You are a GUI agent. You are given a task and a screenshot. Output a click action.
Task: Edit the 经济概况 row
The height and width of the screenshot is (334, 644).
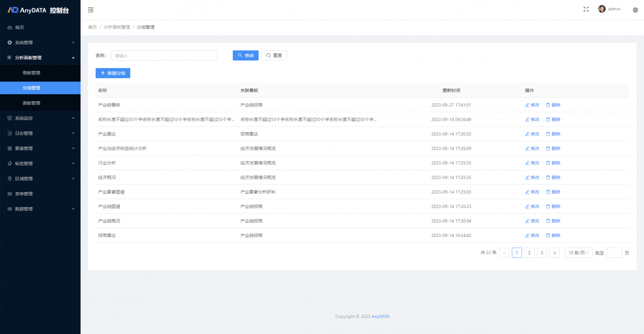[532, 177]
